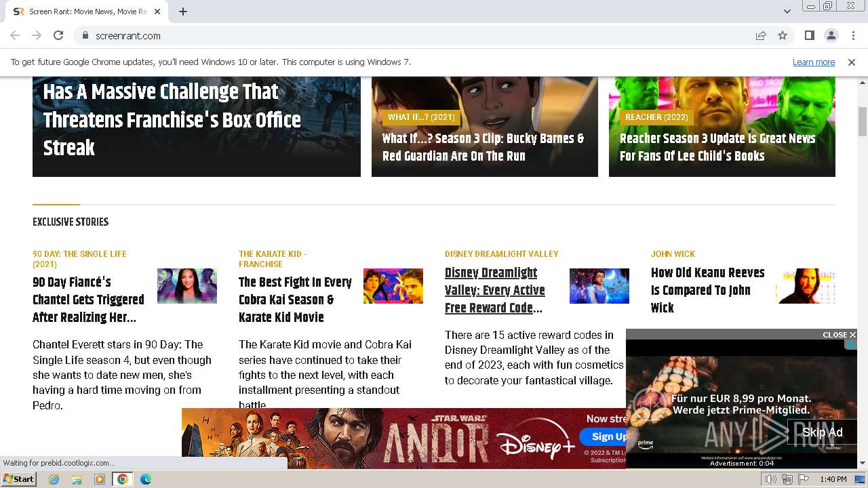Click the Star Wars Andor banner ad
Viewport: 868px width, 488px height.
(x=403, y=438)
